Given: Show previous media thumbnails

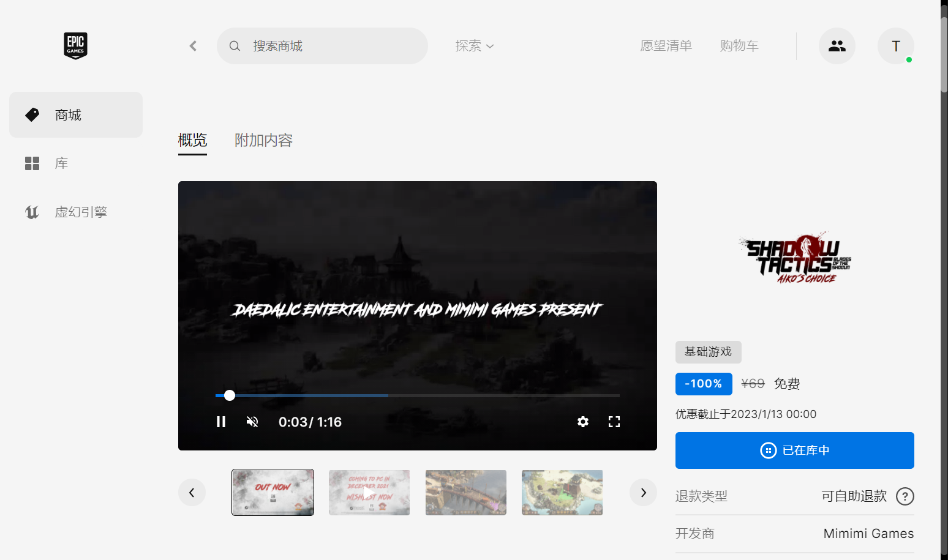Looking at the screenshot, I should point(192,493).
